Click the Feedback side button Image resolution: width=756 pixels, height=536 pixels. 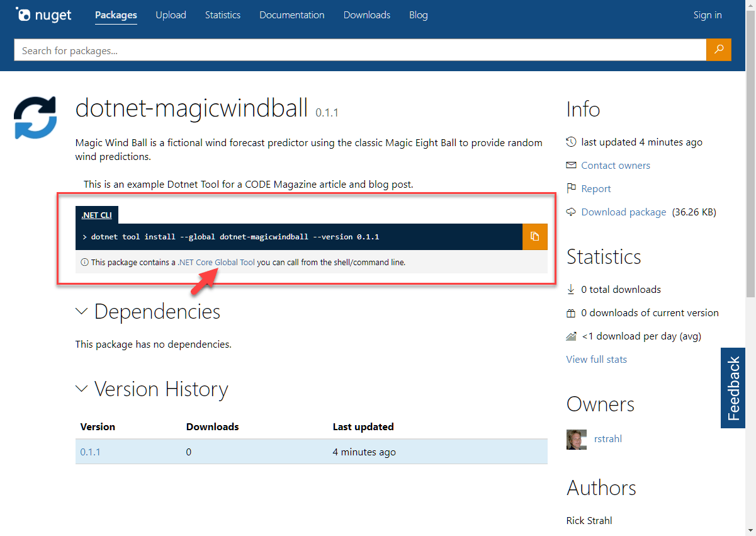[734, 388]
